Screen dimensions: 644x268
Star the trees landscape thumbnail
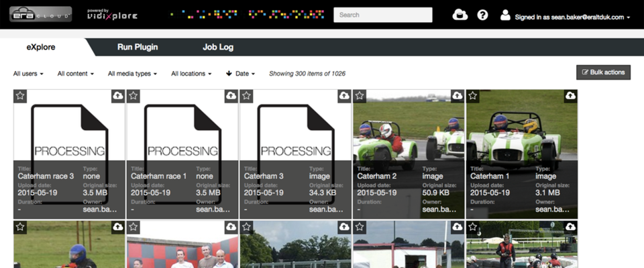(x=246, y=227)
